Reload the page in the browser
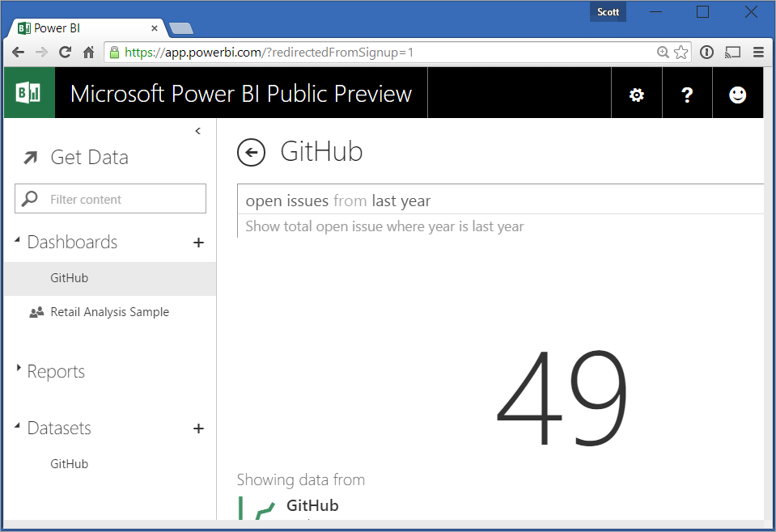 pyautogui.click(x=66, y=53)
